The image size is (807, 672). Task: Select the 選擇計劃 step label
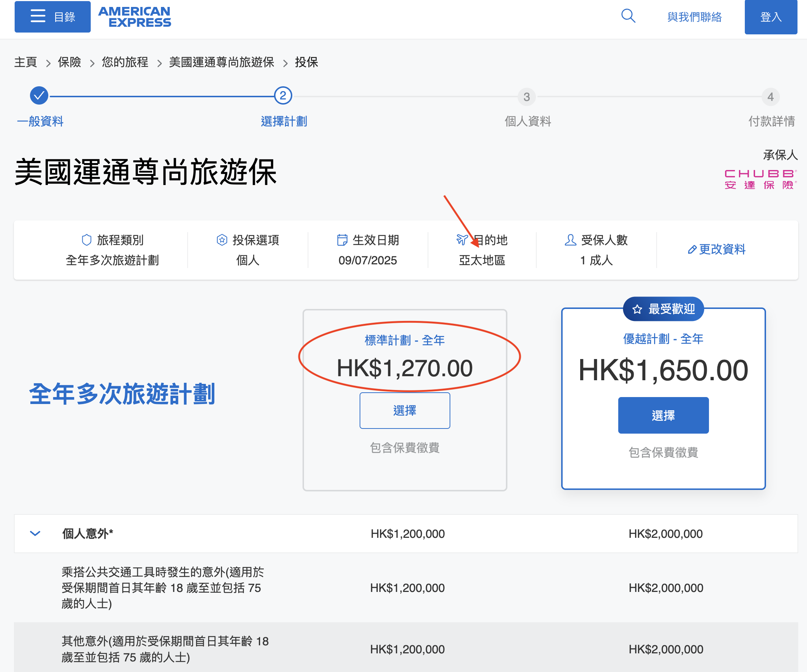click(284, 121)
